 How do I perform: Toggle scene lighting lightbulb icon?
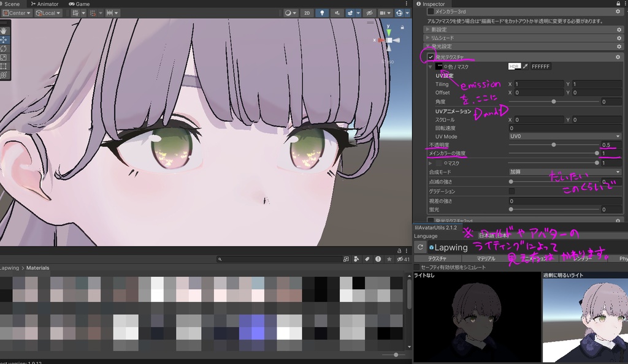pos(321,13)
